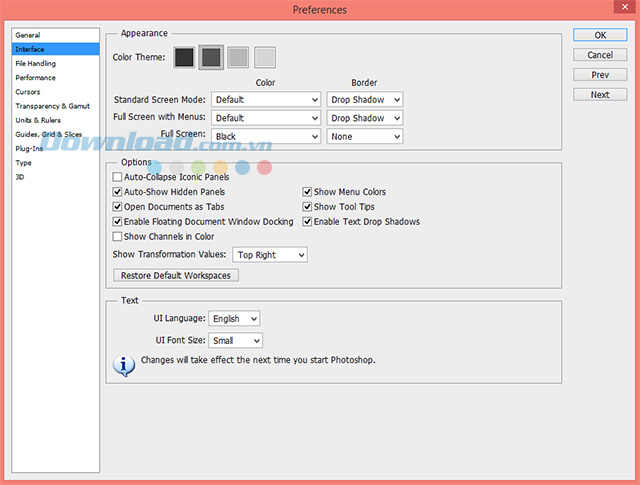Image resolution: width=640 pixels, height=485 pixels.
Task: Toggle Enable Floating Document Window Docking
Action: (117, 222)
